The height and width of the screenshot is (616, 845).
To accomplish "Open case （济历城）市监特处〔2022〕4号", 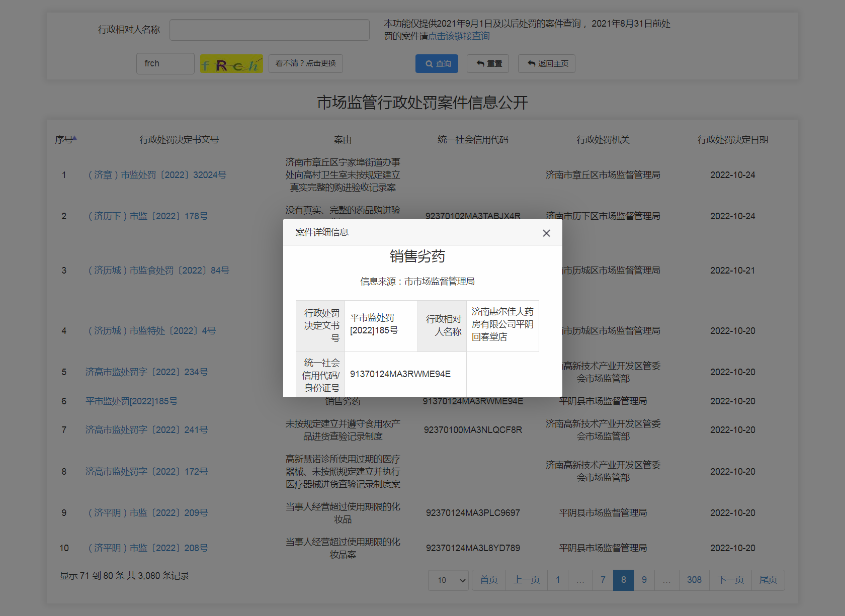I will point(150,331).
